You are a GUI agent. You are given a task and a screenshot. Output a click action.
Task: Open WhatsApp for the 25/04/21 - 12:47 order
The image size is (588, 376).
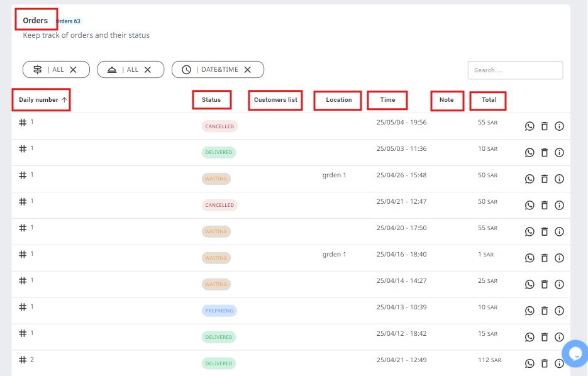tap(530, 206)
